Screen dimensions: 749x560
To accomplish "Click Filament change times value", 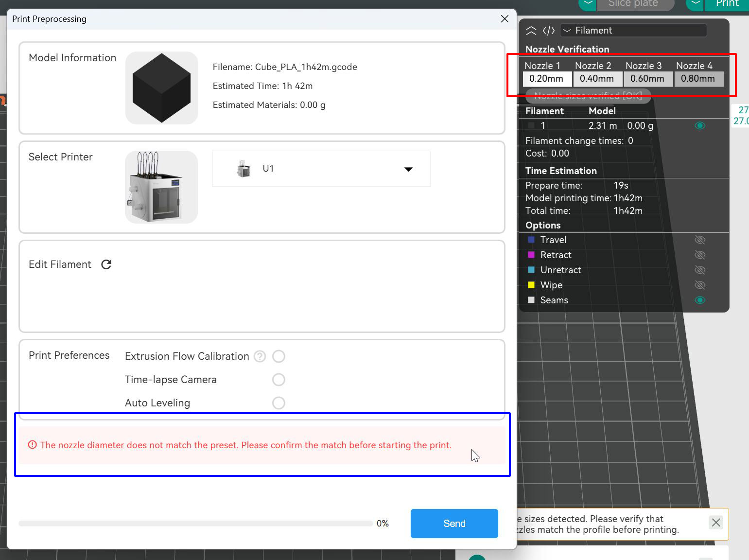I will click(x=630, y=140).
